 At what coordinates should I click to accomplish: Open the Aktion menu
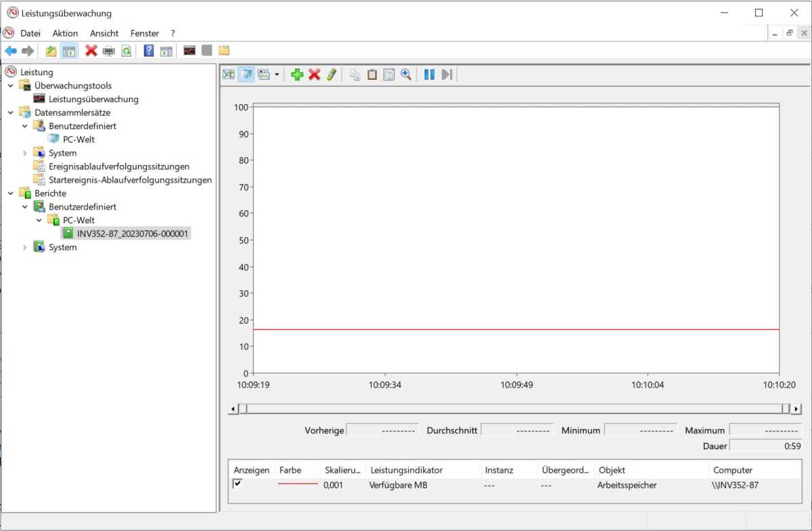pos(65,33)
